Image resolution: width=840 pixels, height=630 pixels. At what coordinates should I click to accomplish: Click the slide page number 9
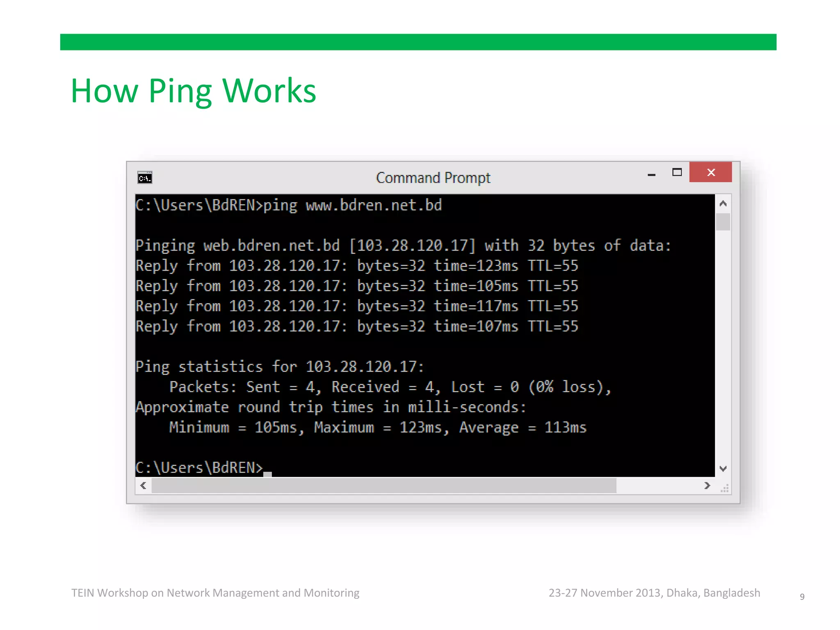pos(802,596)
